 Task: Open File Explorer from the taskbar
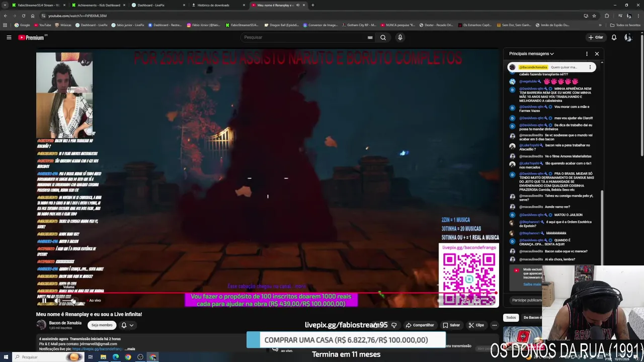coord(103,357)
